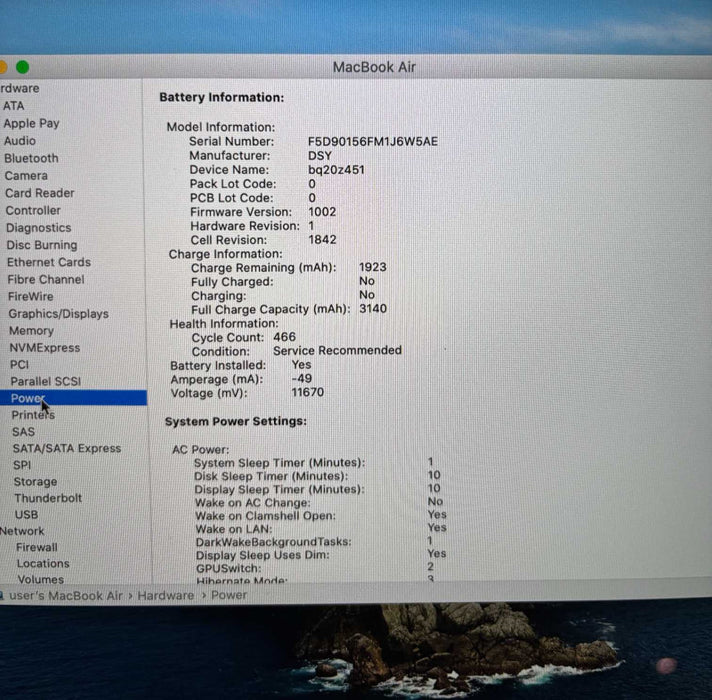712x700 pixels.
Task: Click System Power Settings heading
Action: [x=236, y=422]
